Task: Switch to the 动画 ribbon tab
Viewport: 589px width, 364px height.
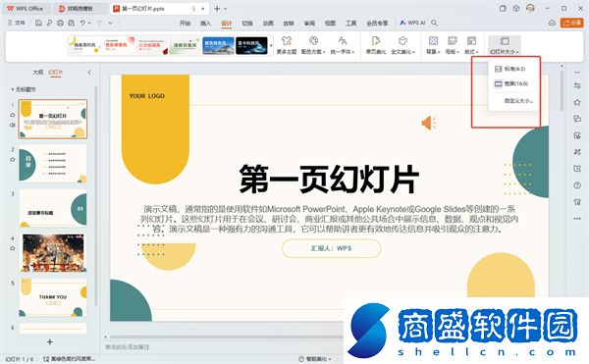Action: click(x=268, y=23)
